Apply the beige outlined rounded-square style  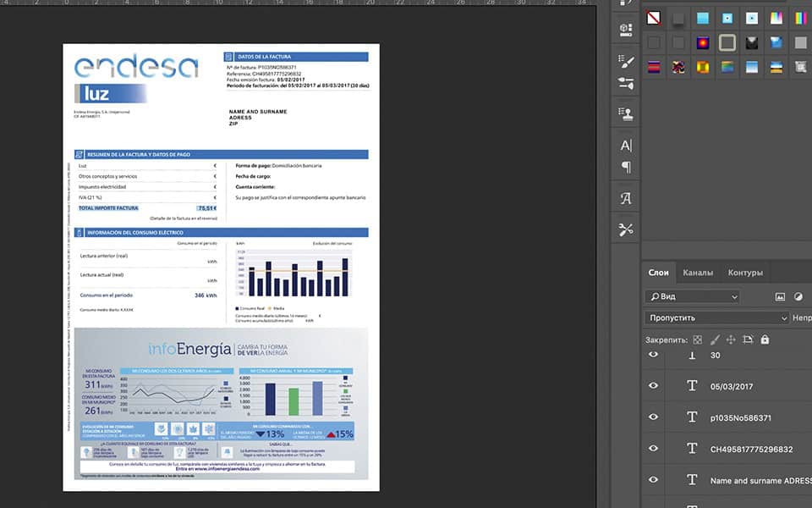(727, 42)
